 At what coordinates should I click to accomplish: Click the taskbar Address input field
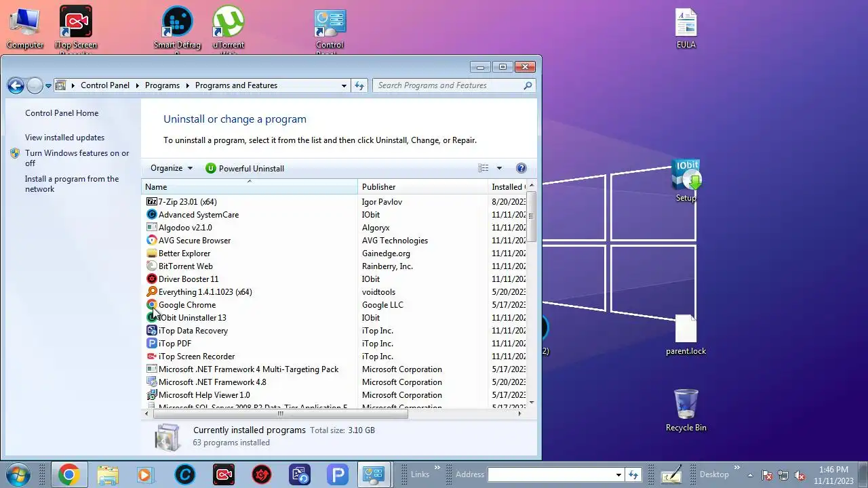pos(551,474)
